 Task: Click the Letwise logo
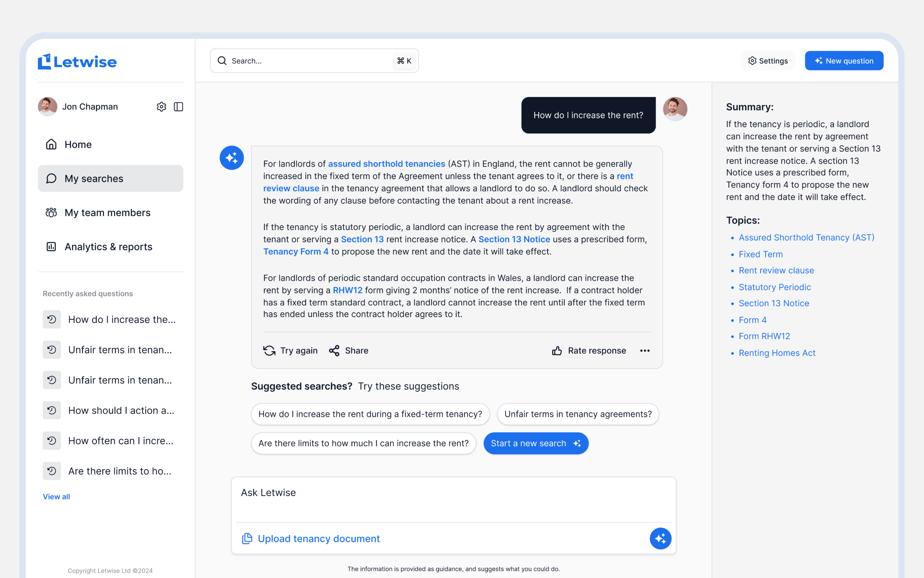[77, 62]
